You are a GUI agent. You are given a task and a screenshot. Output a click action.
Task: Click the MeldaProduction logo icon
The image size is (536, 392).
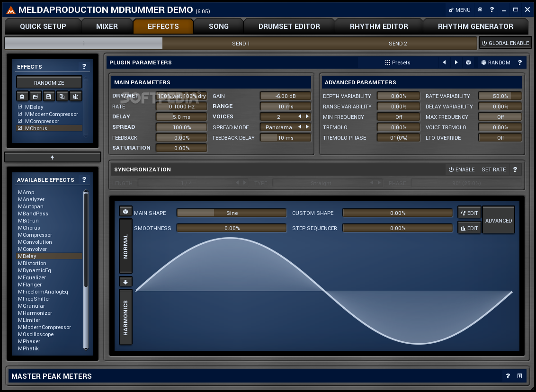[x=11, y=10]
